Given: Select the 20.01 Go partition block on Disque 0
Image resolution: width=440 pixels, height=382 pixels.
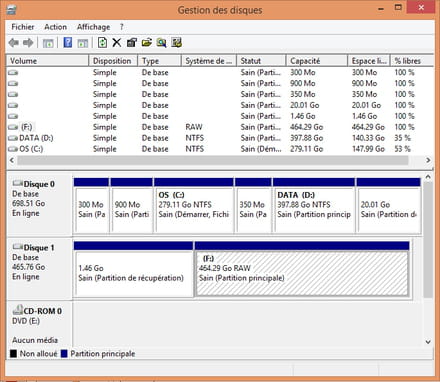Looking at the screenshot, I should coord(388,206).
